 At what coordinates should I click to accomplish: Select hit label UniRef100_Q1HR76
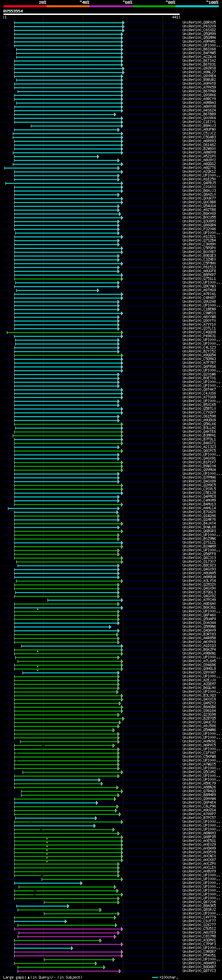point(199,520)
